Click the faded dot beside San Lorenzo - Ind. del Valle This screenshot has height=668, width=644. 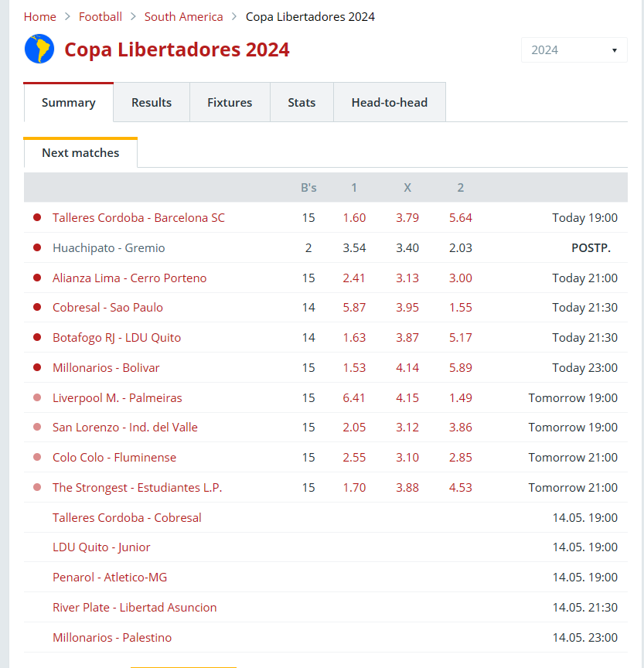pyautogui.click(x=37, y=427)
